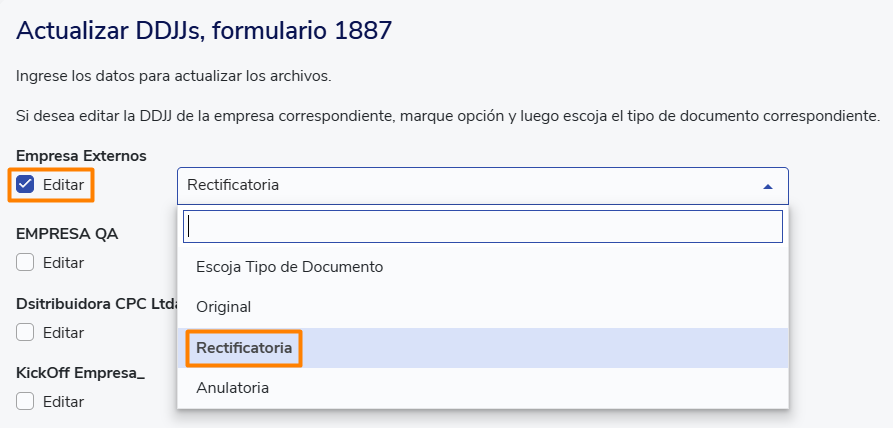Click the Actualizar DDJJs formulario 1887 title
The image size is (893, 428).
pos(204,31)
